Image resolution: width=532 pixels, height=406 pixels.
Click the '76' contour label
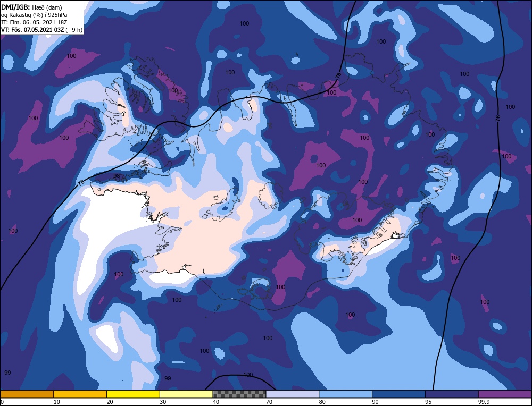[x=498, y=119]
